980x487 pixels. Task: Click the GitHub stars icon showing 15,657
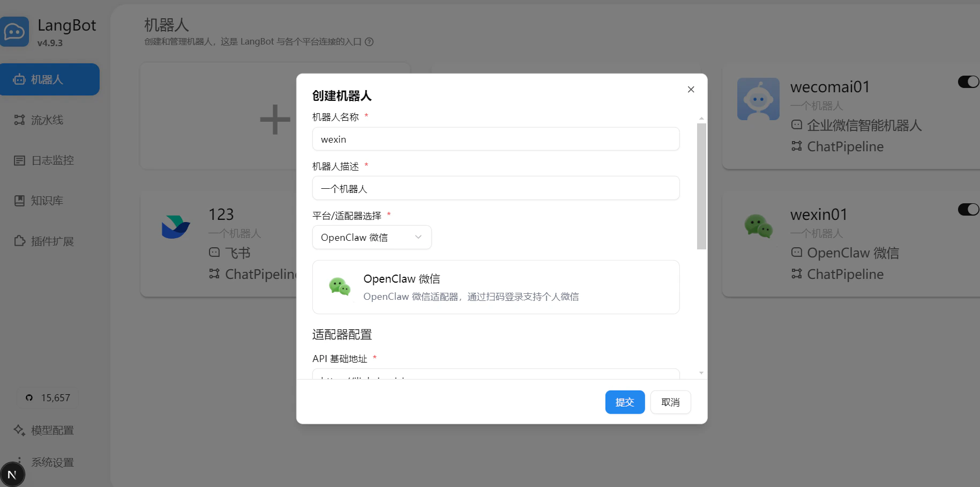pos(29,397)
